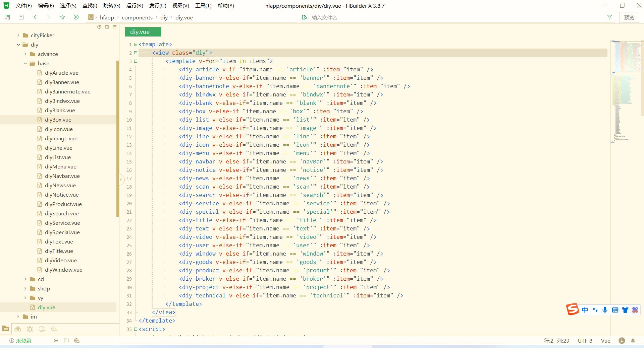
Task: Collapse all tree nodes with the minus-box icon
Action: (107, 27)
